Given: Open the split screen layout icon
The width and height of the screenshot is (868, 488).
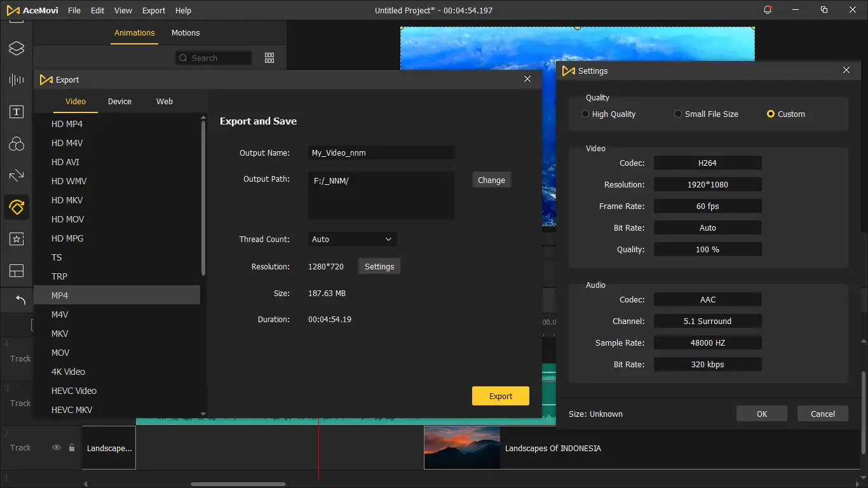Looking at the screenshot, I should tap(17, 271).
